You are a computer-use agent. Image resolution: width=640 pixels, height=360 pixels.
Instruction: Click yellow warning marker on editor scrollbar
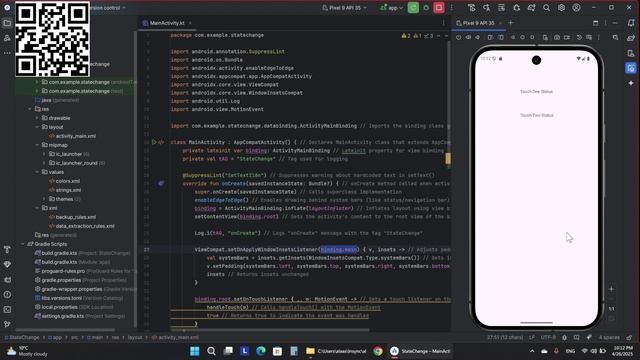448,158
